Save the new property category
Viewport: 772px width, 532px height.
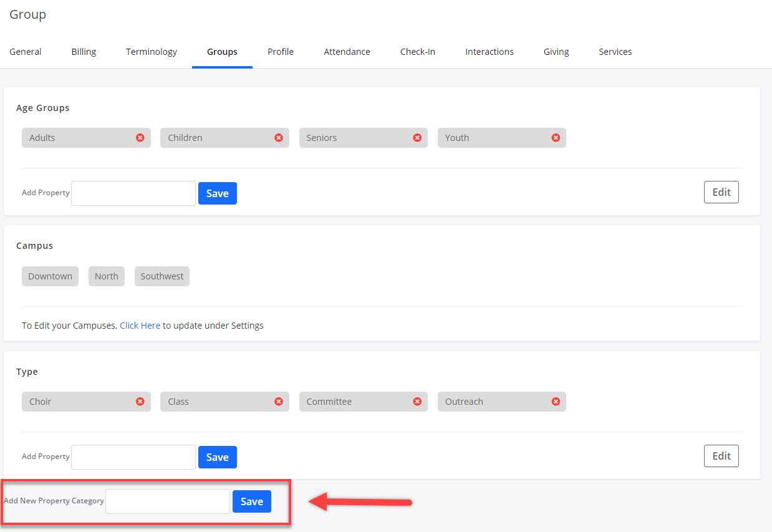coord(252,501)
